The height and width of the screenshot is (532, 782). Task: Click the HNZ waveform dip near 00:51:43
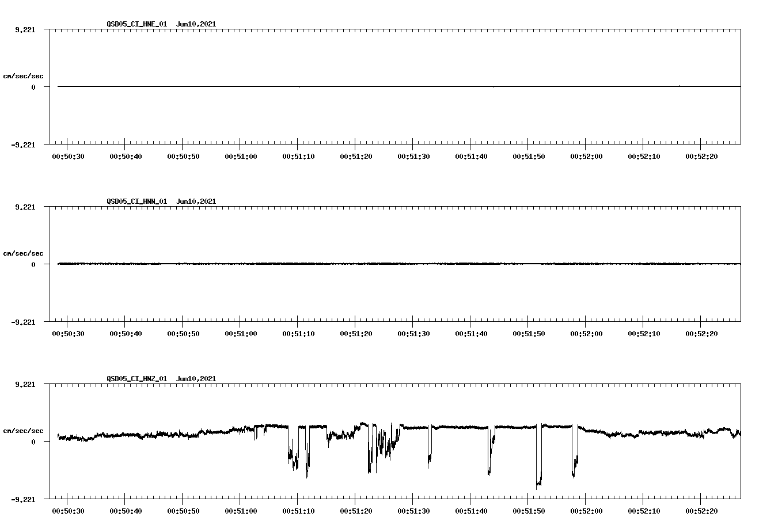(x=490, y=450)
